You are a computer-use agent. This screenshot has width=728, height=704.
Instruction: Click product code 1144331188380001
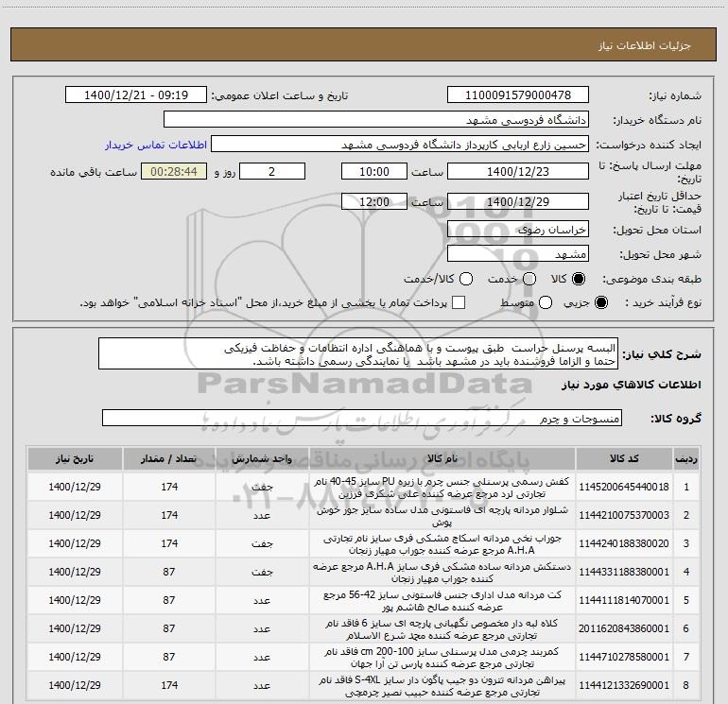pyautogui.click(x=624, y=572)
